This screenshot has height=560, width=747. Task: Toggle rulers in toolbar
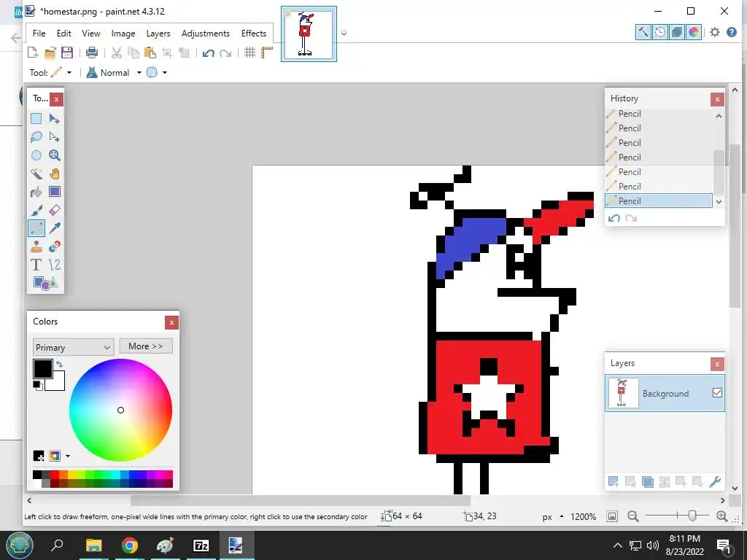(267, 52)
